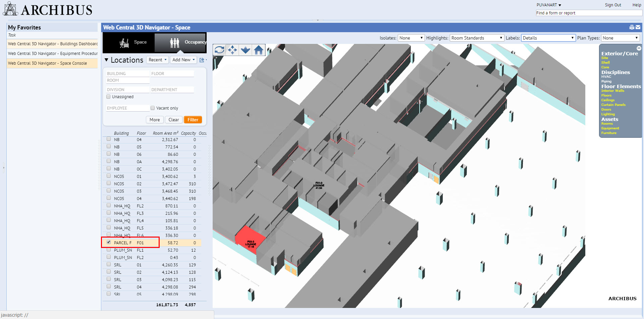The height and width of the screenshot is (319, 644).
Task: Open Web Central 3D Navigator Buildings Dashboard
Action: pyautogui.click(x=53, y=44)
